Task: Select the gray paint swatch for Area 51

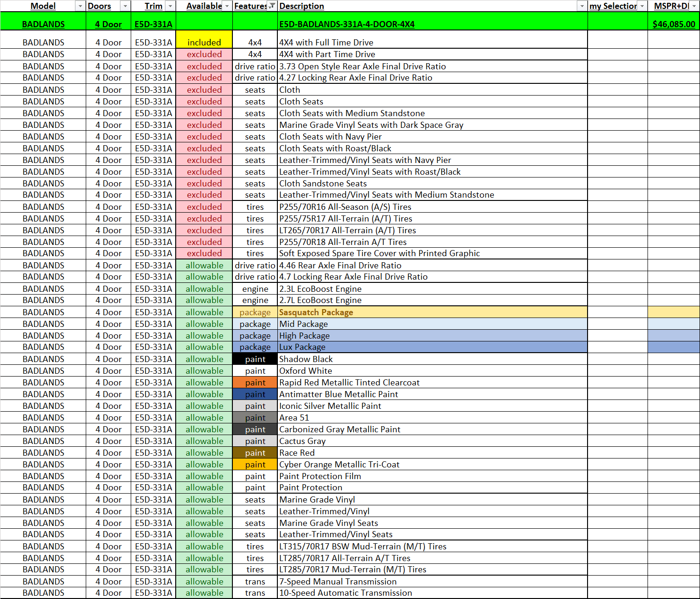Action: (x=255, y=418)
